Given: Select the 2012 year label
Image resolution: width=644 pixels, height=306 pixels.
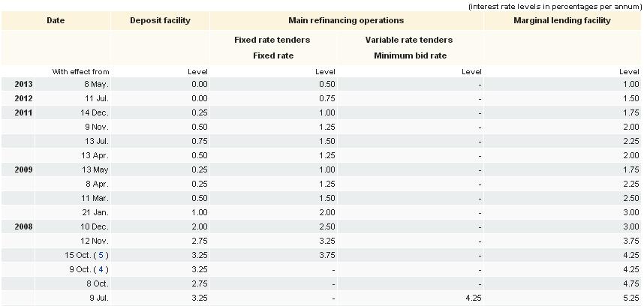Looking at the screenshot, I should point(23,98).
